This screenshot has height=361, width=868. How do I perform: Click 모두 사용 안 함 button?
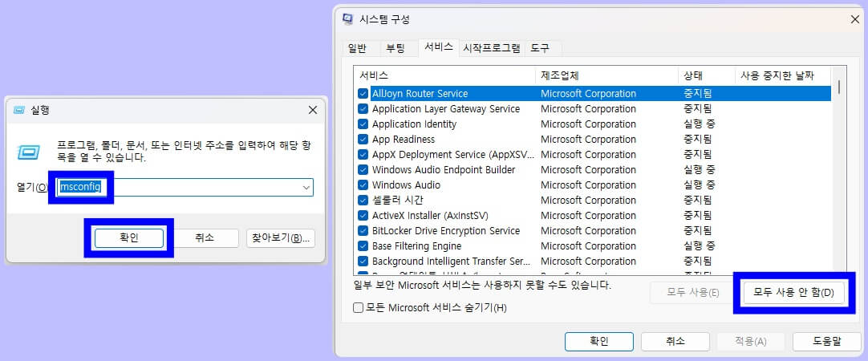pos(793,292)
